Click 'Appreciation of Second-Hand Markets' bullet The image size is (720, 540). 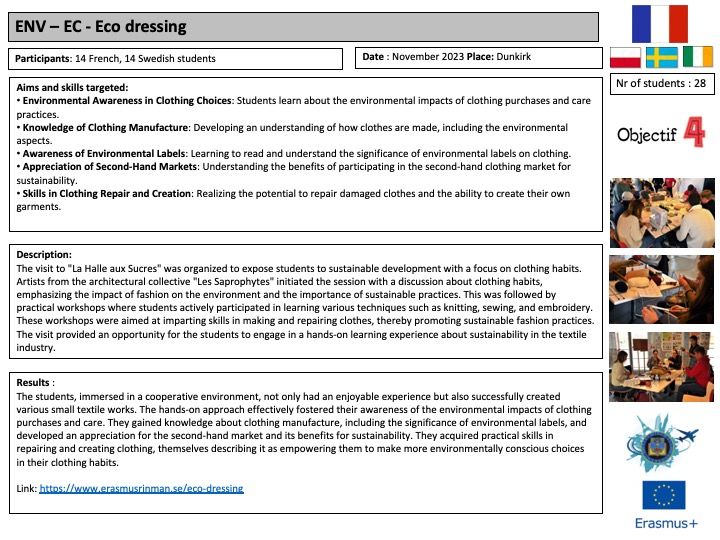pyautogui.click(x=111, y=167)
